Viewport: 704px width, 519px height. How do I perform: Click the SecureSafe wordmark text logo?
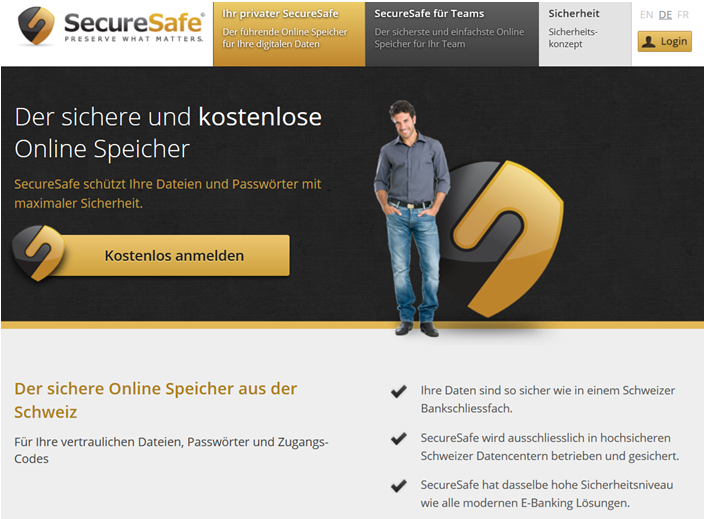point(134,22)
